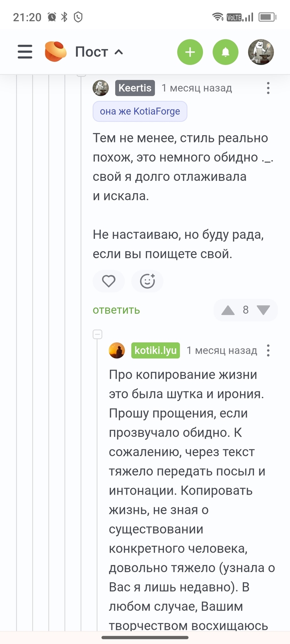Image resolution: width=290 pixels, height=644 pixels.
Task: Open the kotiki.lyu username profile
Action: 156,351
